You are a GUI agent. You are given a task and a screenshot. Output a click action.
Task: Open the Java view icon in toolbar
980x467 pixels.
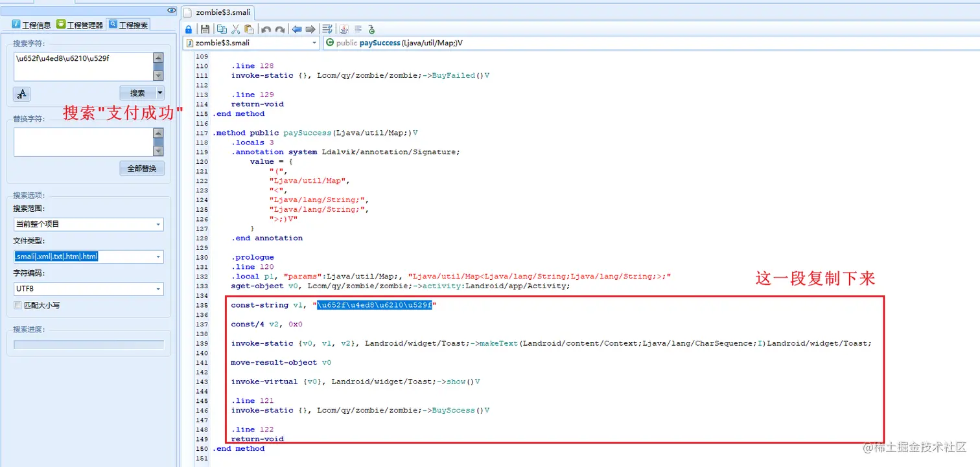[x=344, y=29]
